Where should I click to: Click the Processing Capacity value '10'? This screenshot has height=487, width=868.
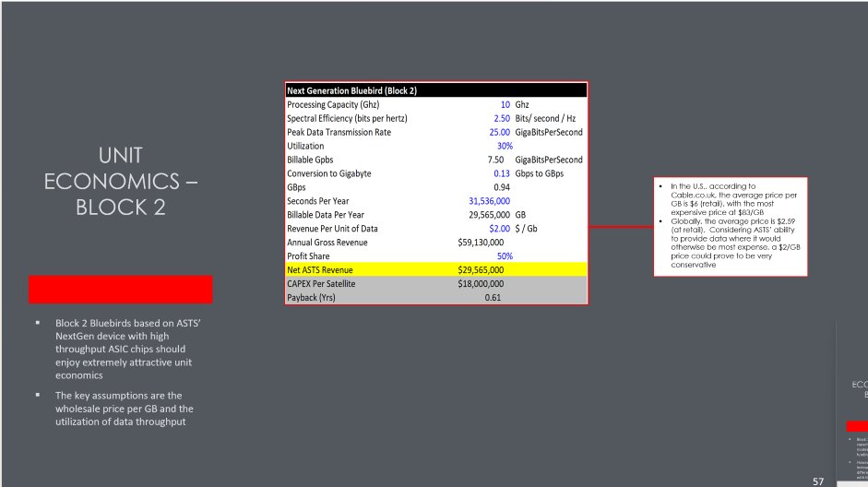point(505,104)
